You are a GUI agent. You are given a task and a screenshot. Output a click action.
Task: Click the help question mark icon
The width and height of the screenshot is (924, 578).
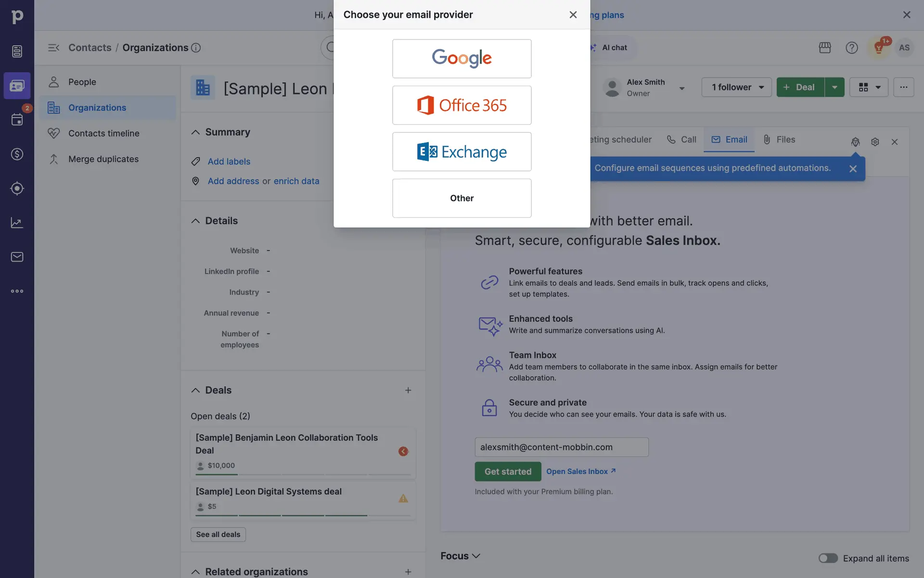(x=851, y=48)
